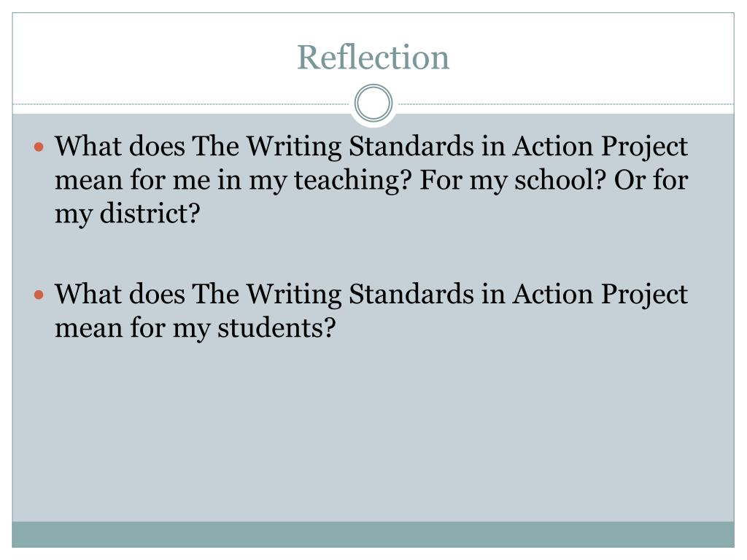Click the dotted divider line right of circle

(x=564, y=104)
